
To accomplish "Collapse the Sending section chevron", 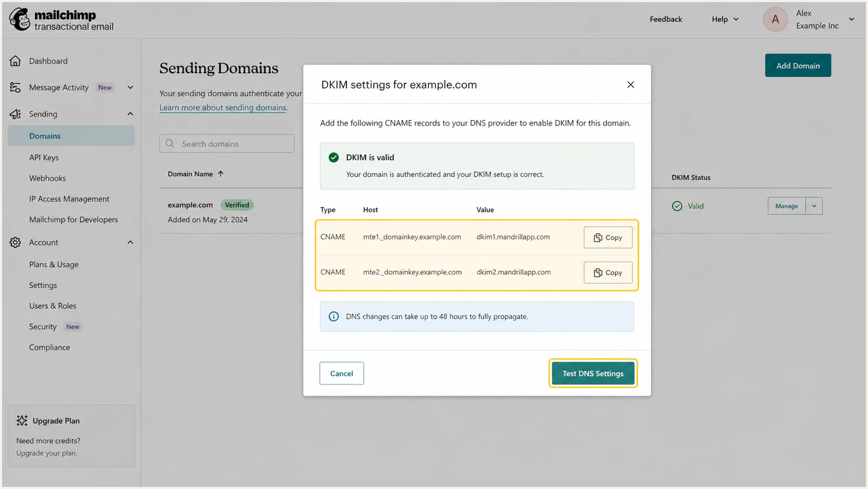I will [x=130, y=114].
